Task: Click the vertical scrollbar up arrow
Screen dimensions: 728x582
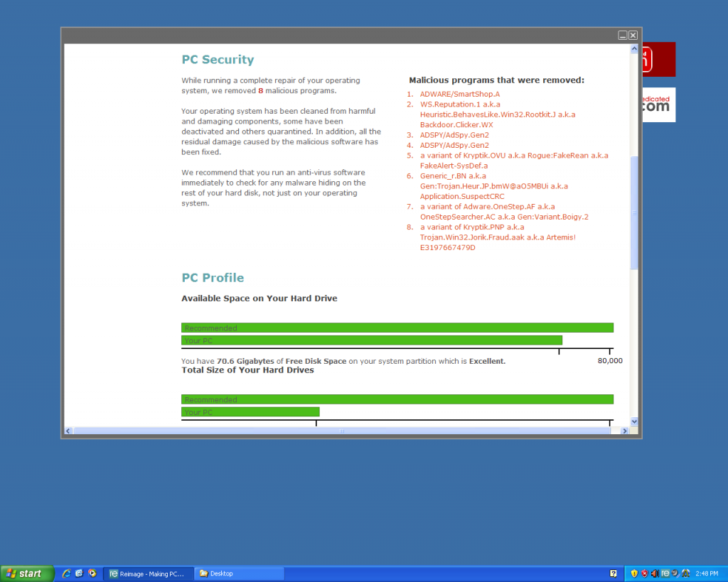Action: [x=634, y=49]
